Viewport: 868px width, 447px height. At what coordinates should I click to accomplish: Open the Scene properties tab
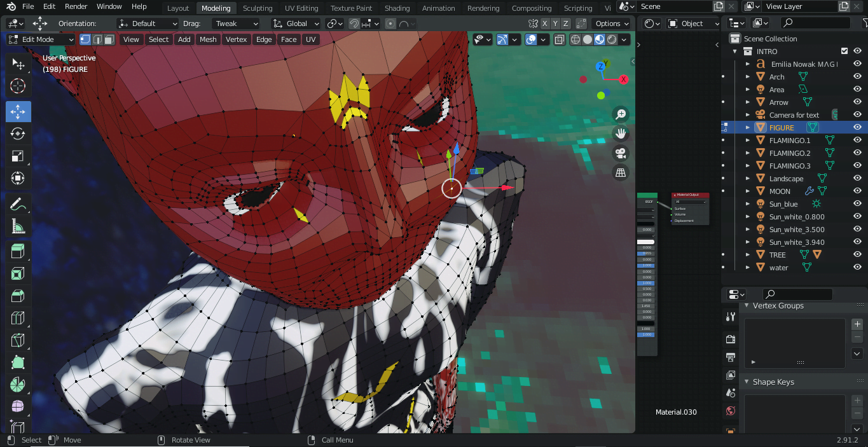coord(730,393)
